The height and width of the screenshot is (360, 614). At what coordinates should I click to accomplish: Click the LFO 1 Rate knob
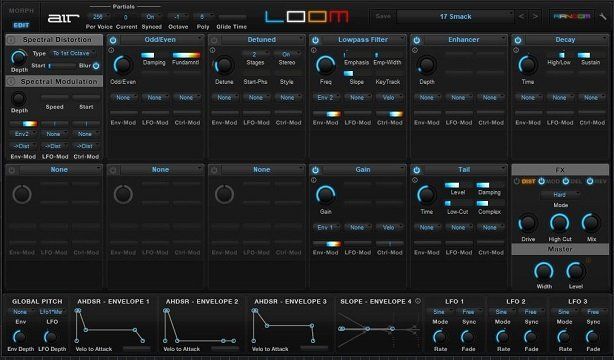(x=440, y=337)
